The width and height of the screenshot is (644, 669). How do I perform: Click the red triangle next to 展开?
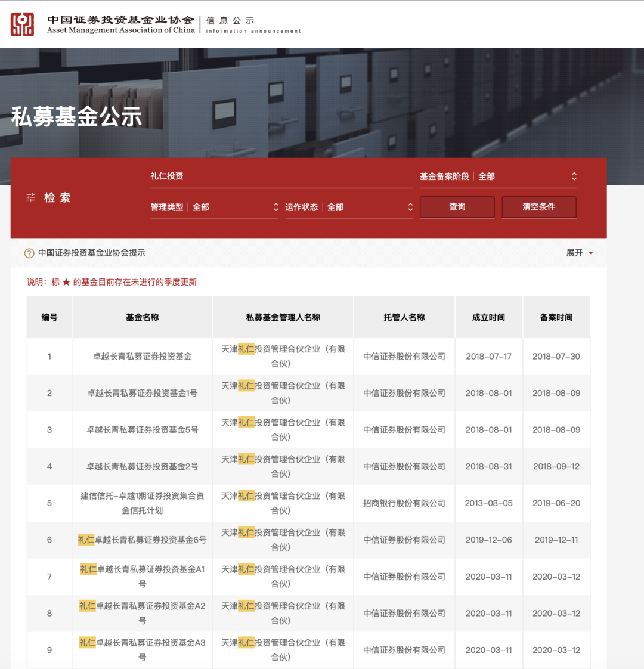pyautogui.click(x=591, y=253)
